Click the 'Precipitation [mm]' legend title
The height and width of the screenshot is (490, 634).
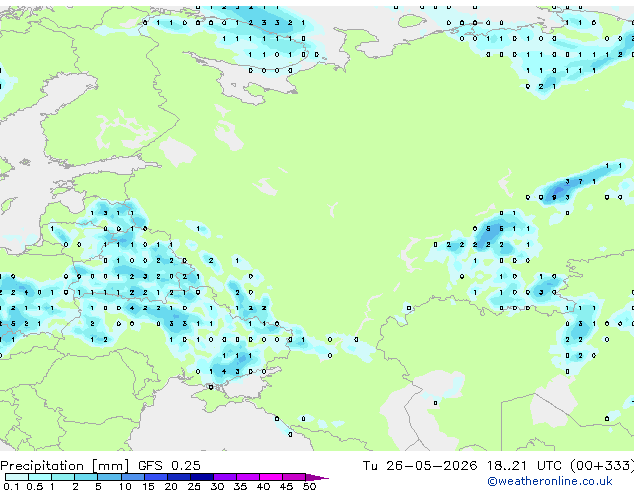tap(65, 466)
